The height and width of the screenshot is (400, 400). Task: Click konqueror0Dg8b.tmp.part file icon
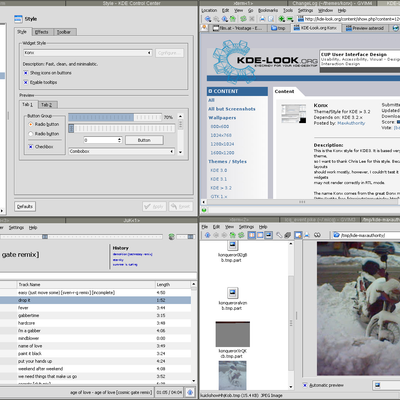232,245
